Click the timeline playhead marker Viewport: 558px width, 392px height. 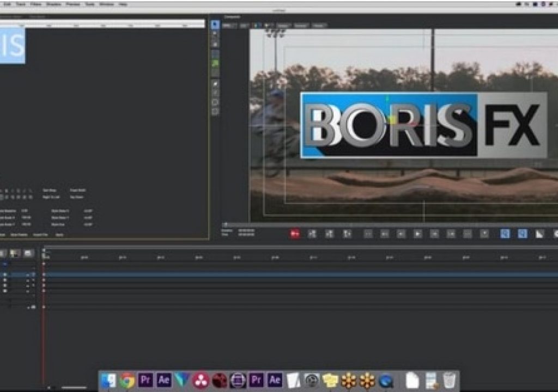(44, 253)
